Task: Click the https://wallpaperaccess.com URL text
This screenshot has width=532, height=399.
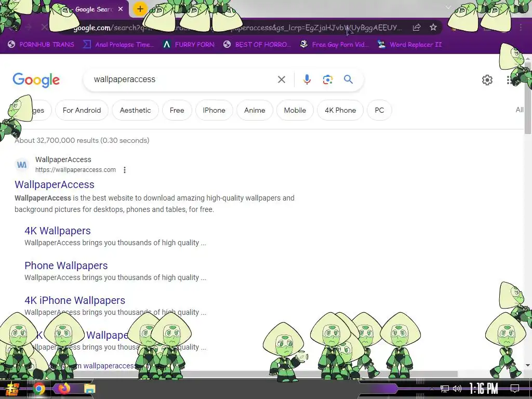Action: tap(76, 170)
